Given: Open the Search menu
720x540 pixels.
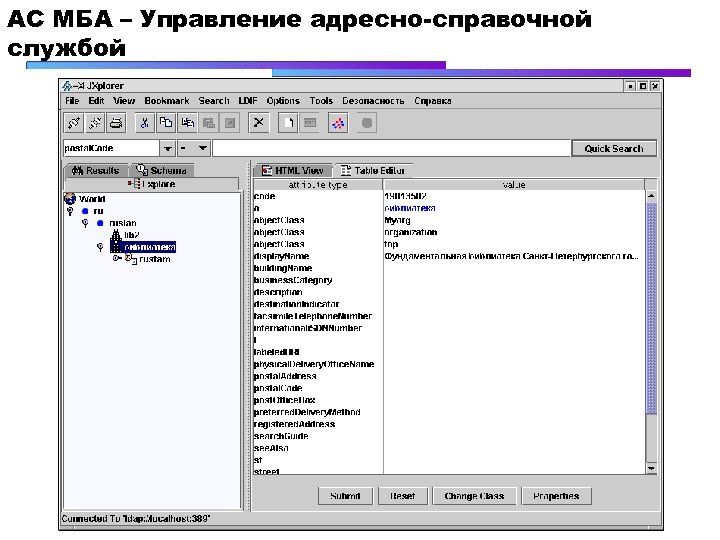Looking at the screenshot, I should tap(214, 101).
